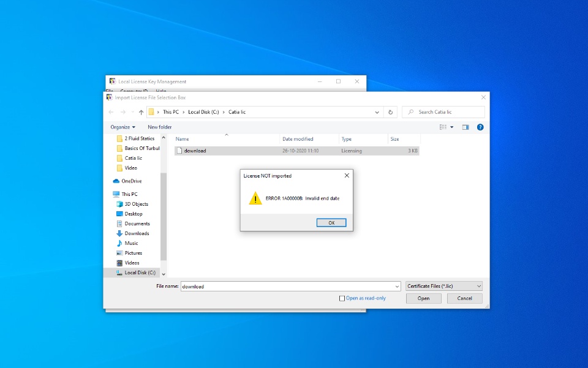The image size is (588, 368).
Task: Click the 3 KB size cell
Action: pyautogui.click(x=412, y=151)
